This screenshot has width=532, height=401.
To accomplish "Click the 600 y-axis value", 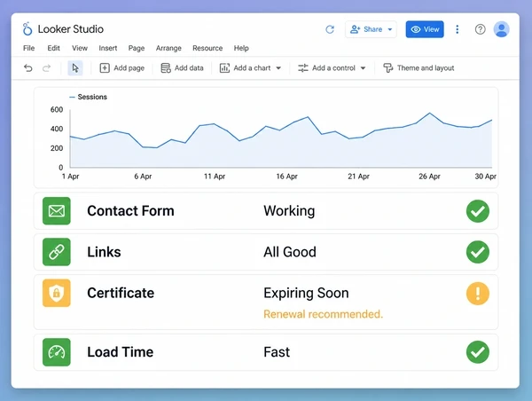I will [x=57, y=110].
